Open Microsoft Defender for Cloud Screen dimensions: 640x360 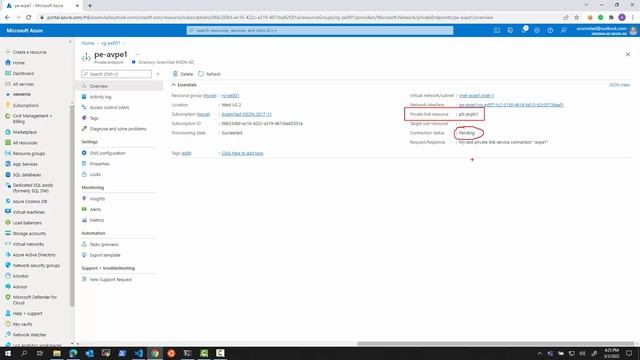point(34,300)
